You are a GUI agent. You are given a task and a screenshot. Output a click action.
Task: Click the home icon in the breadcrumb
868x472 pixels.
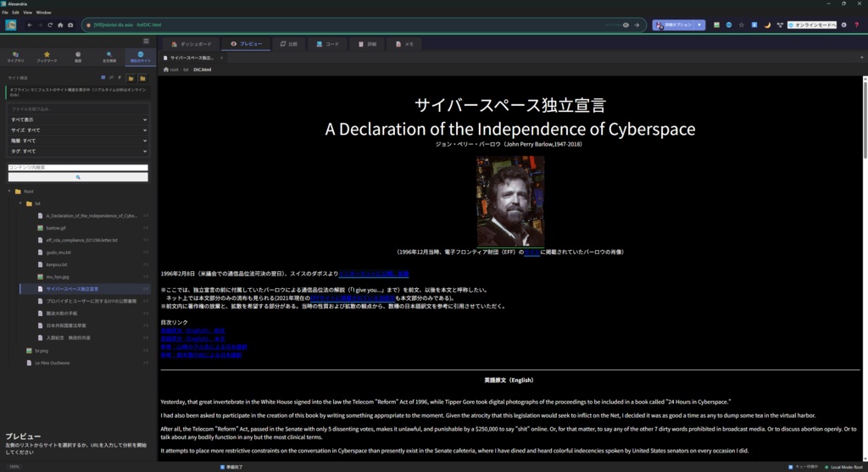pos(166,69)
